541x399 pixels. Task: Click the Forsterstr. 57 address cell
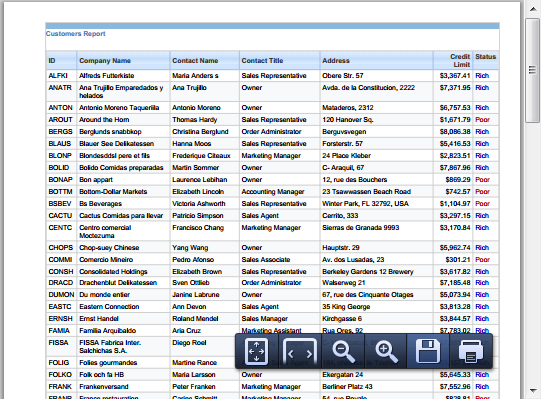click(376, 144)
